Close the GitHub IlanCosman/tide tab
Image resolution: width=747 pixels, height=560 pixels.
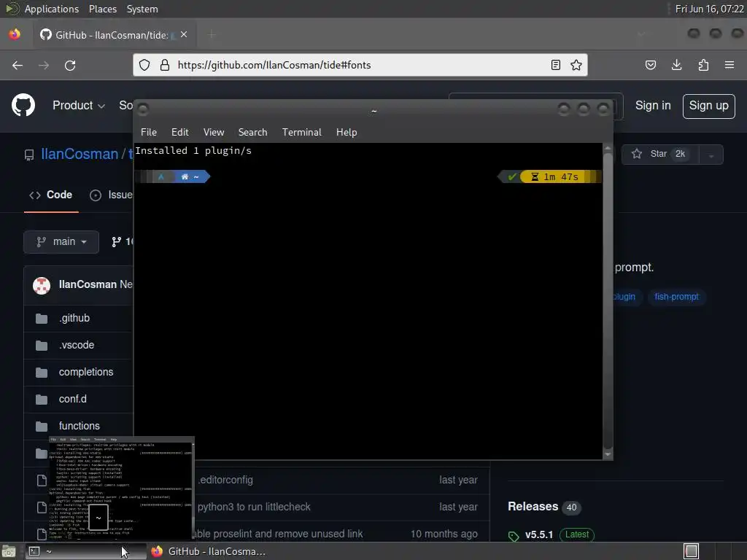pyautogui.click(x=184, y=35)
